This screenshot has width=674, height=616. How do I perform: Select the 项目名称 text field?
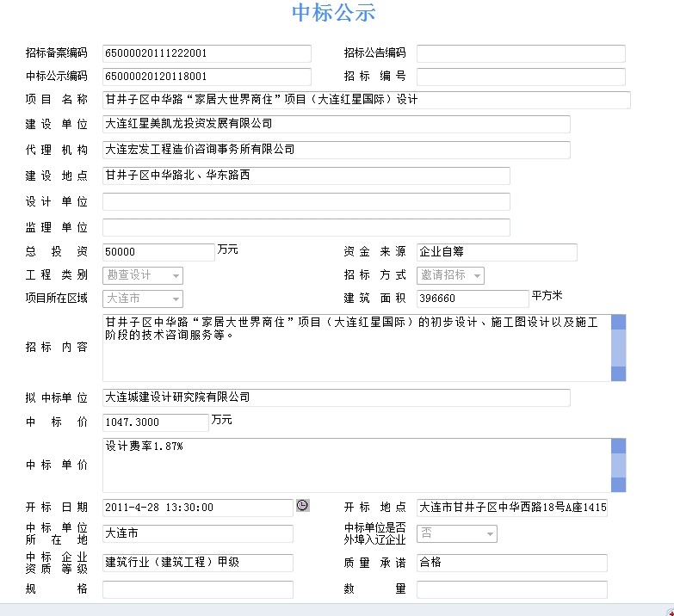coord(367,100)
